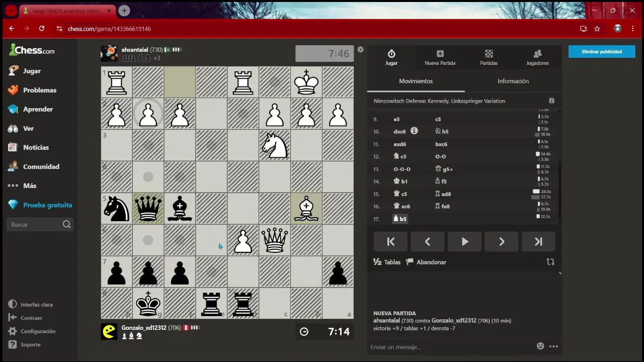Click the opening book icon beside opening name

pyautogui.click(x=551, y=101)
